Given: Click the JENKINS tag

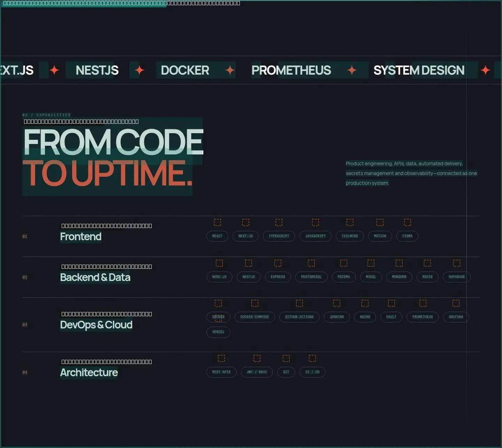Looking at the screenshot, I should pos(337,317).
